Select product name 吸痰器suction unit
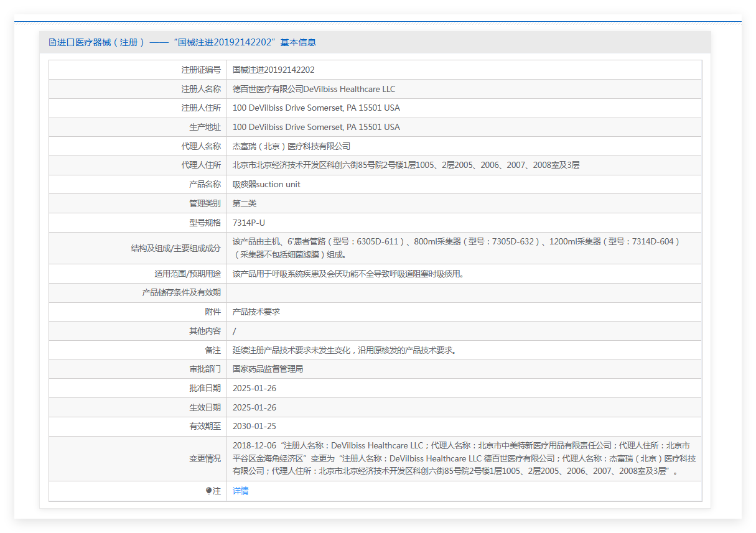This screenshot has height=533, width=756. [266, 185]
